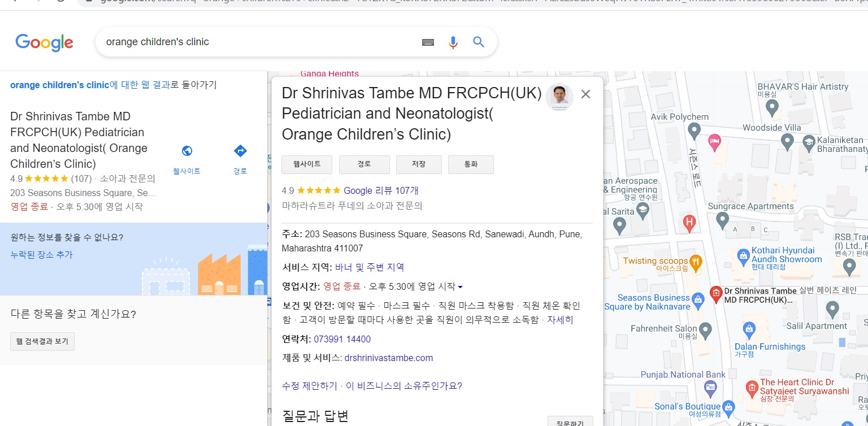868x426 pixels.
Task: Click the 경로 label under directions icon
Action: coord(240,171)
